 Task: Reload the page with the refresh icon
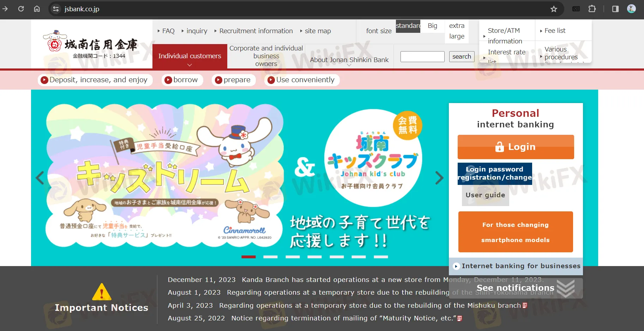click(x=21, y=9)
